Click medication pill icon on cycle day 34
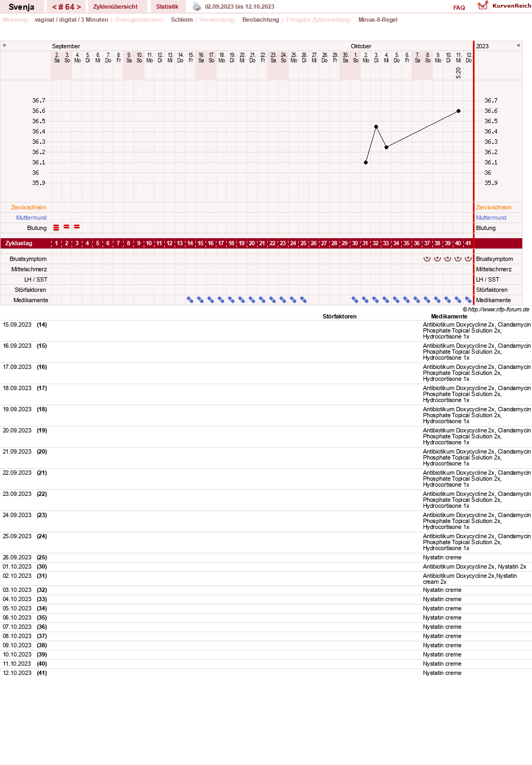This screenshot has height=765, width=532. (396, 299)
